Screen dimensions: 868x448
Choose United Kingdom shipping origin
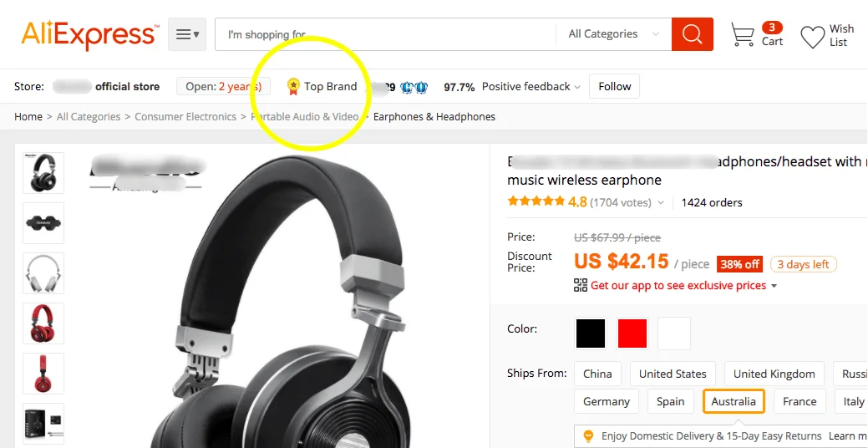pyautogui.click(x=774, y=374)
